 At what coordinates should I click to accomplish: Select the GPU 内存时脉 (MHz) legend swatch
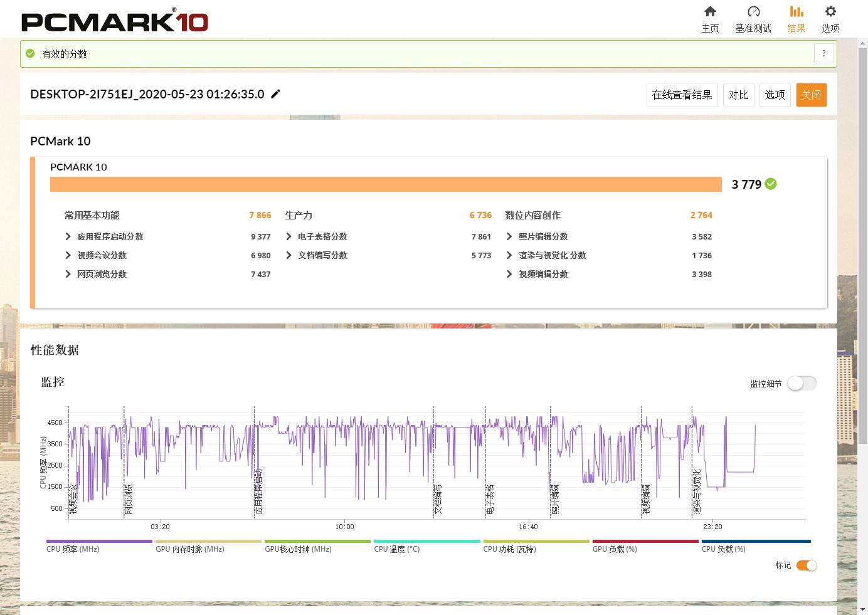208,541
